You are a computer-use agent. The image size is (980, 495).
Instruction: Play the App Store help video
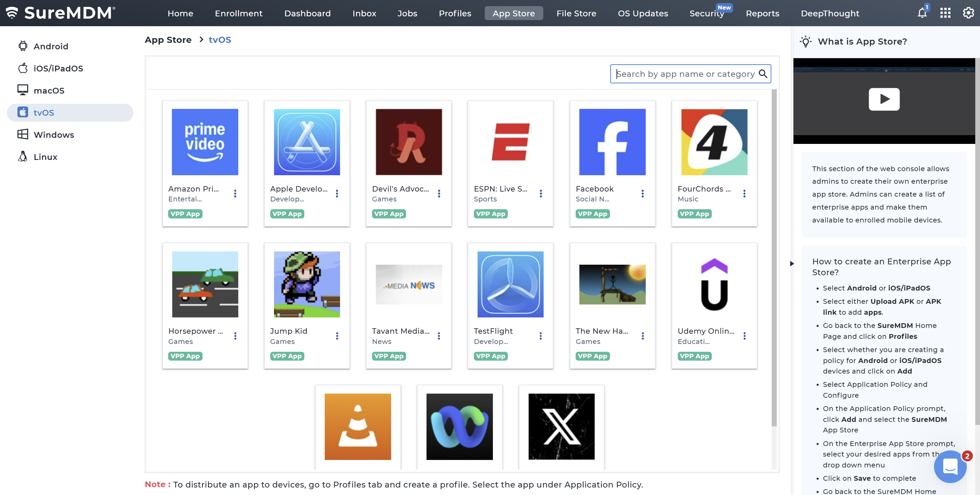tap(883, 99)
